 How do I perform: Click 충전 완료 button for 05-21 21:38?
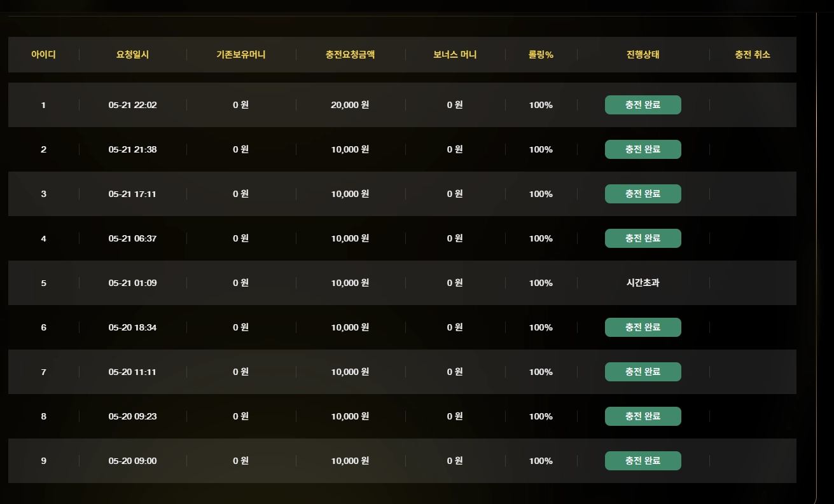pos(643,149)
